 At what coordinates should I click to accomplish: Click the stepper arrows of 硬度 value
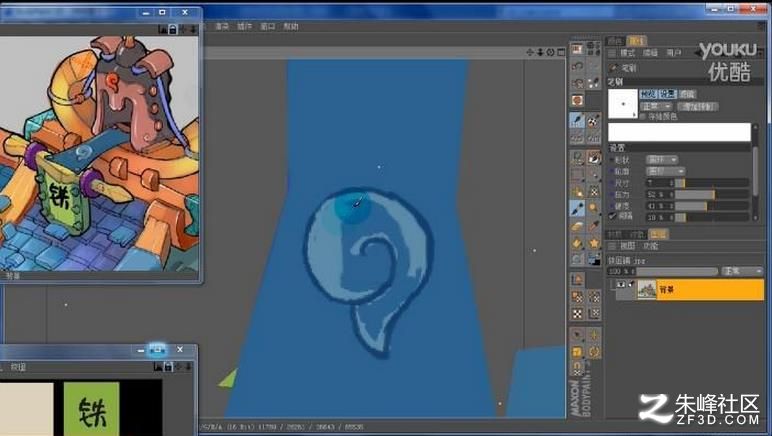[671, 206]
